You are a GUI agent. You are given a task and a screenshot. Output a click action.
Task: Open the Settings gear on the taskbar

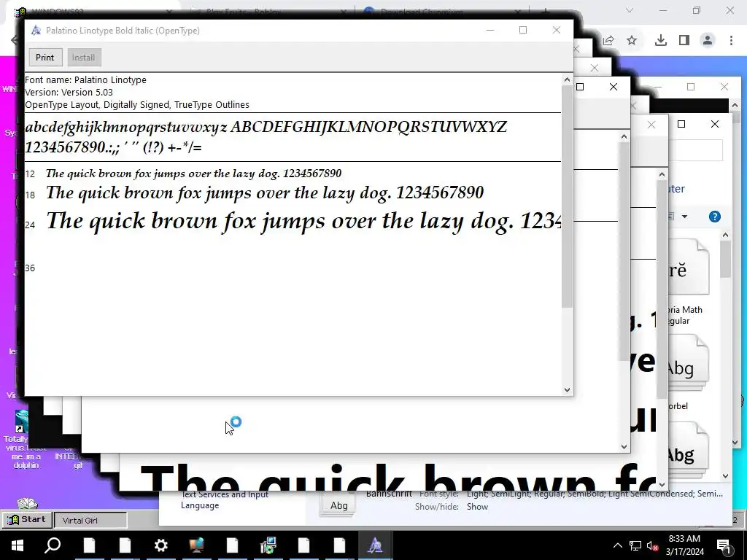(160, 545)
